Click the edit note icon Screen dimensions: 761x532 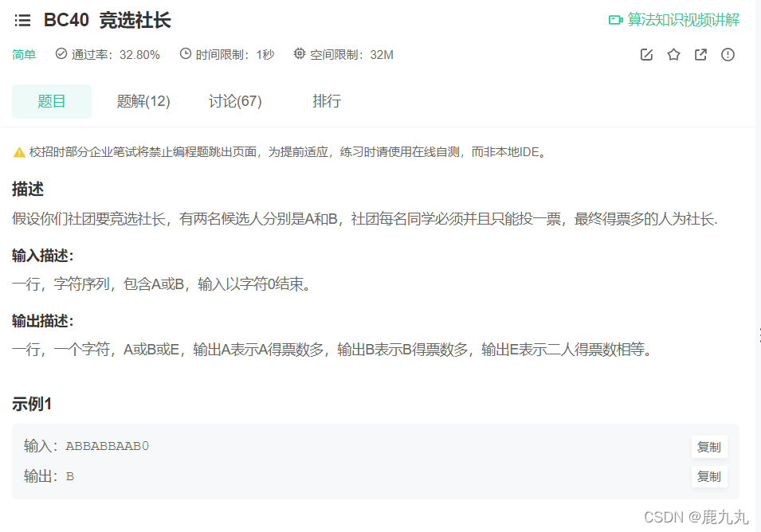pos(646,54)
